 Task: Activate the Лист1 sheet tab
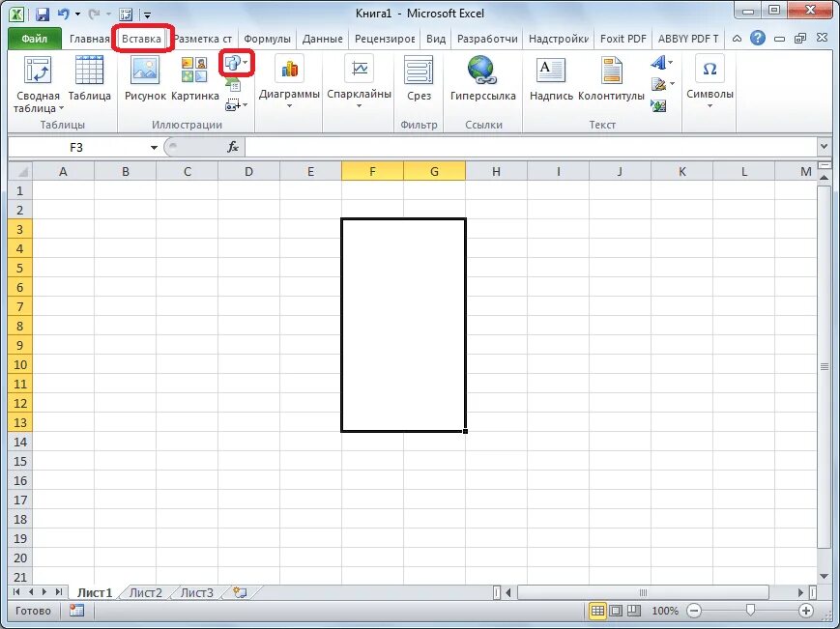click(x=95, y=592)
